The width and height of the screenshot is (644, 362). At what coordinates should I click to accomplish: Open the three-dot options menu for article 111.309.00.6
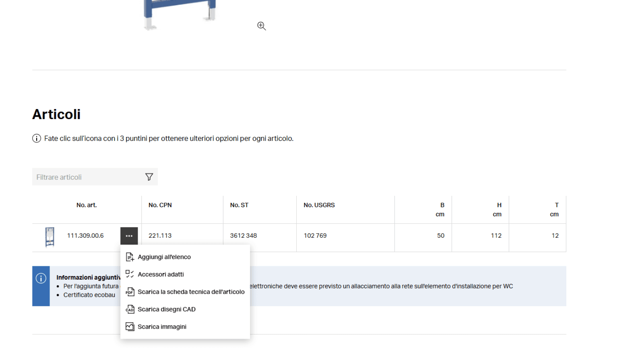tap(129, 236)
